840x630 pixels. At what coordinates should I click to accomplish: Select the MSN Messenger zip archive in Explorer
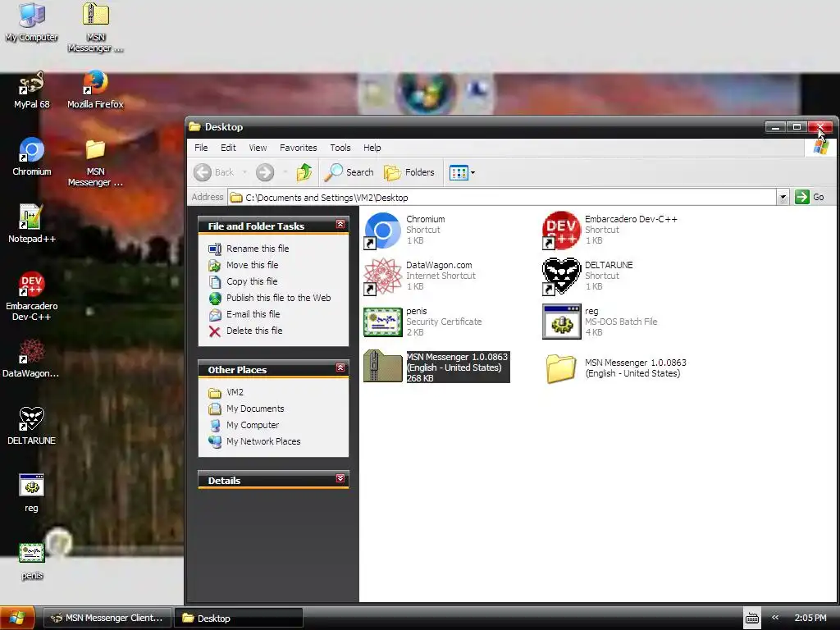pyautogui.click(x=436, y=367)
